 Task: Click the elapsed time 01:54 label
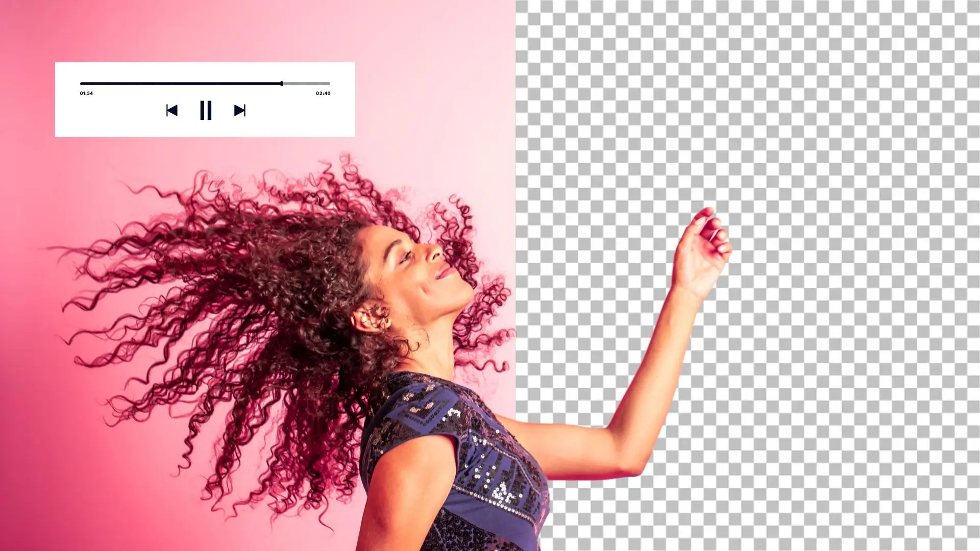click(86, 93)
